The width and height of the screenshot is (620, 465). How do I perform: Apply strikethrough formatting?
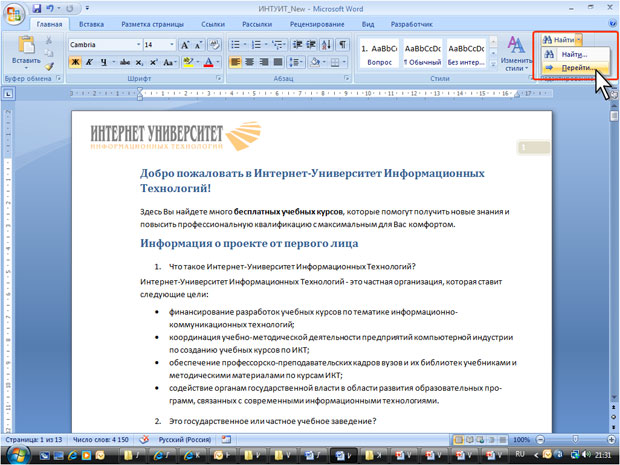125,62
